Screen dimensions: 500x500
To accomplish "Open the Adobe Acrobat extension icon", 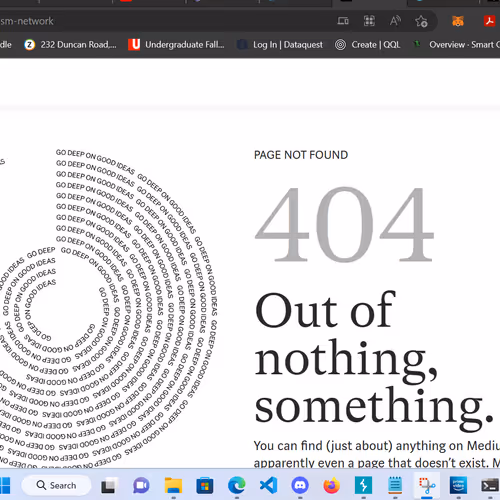I will click(x=489, y=21).
